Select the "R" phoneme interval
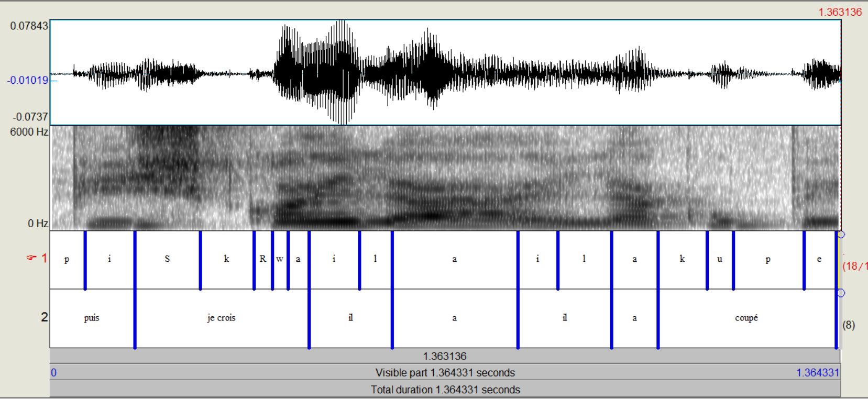This screenshot has height=399, width=868. coord(262,259)
